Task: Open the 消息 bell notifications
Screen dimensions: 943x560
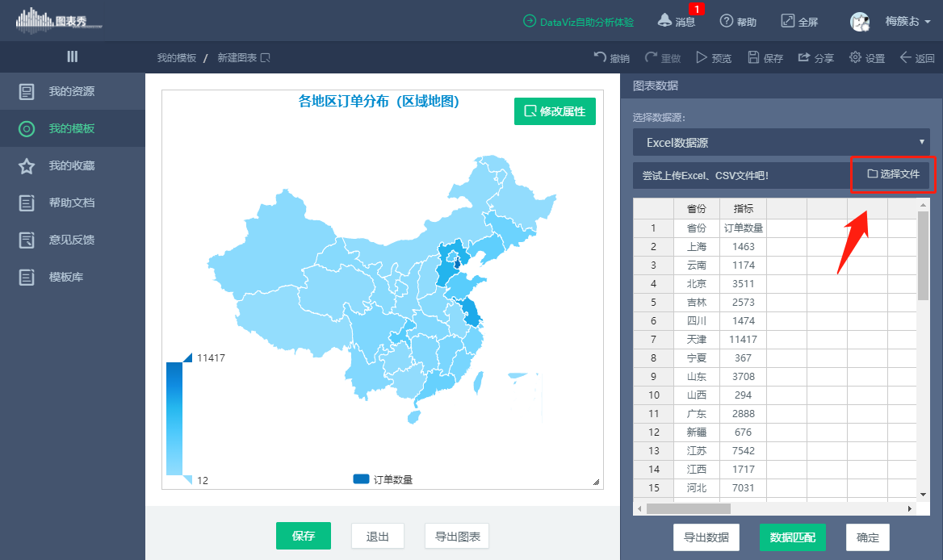Action: (x=677, y=21)
